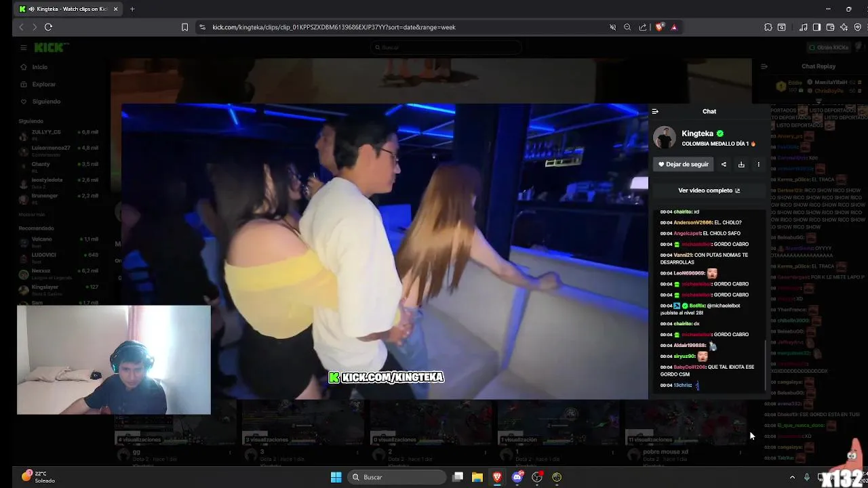Image resolution: width=868 pixels, height=488 pixels.
Task: Collapse clip Chat panel arrow icon
Action: click(x=655, y=111)
